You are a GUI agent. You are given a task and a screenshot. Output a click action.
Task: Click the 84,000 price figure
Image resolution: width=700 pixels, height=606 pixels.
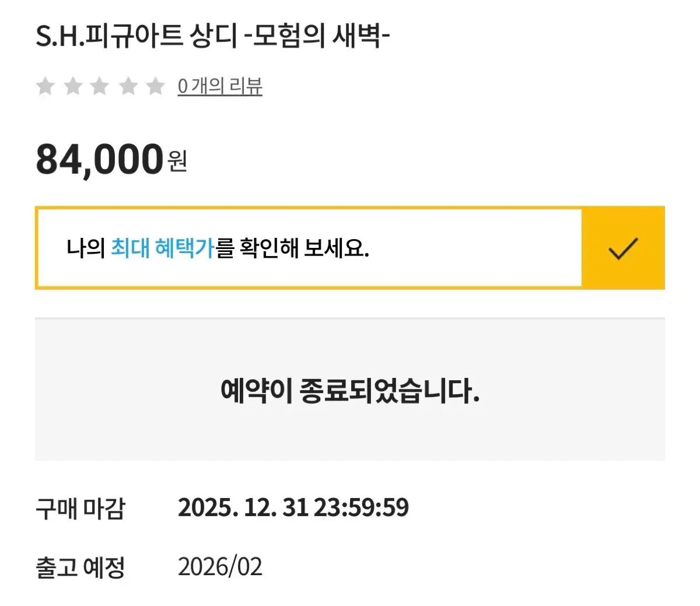pyautogui.click(x=99, y=159)
